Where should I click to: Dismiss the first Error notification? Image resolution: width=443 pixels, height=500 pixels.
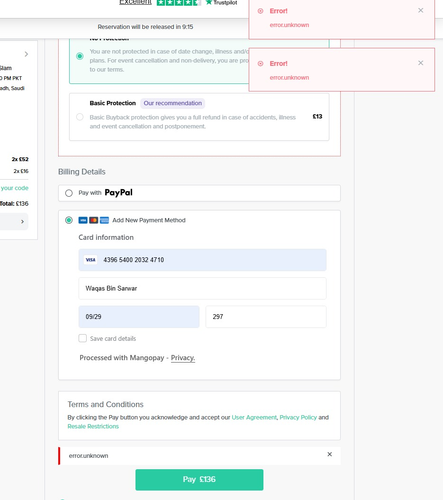421,10
